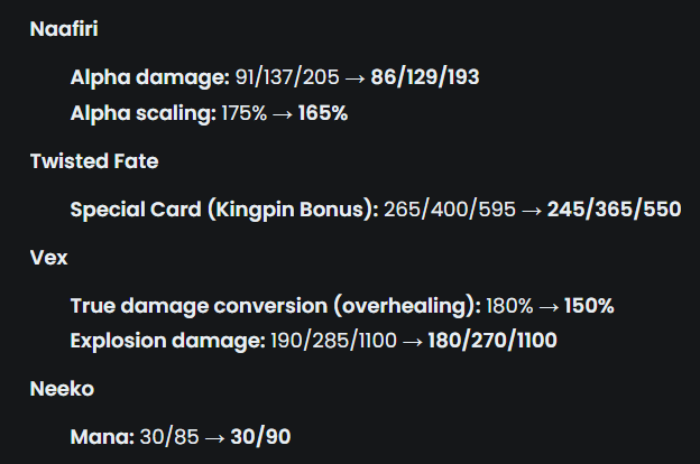Click the Mana label under Neeko
This screenshot has width=700, height=464.
(x=102, y=437)
